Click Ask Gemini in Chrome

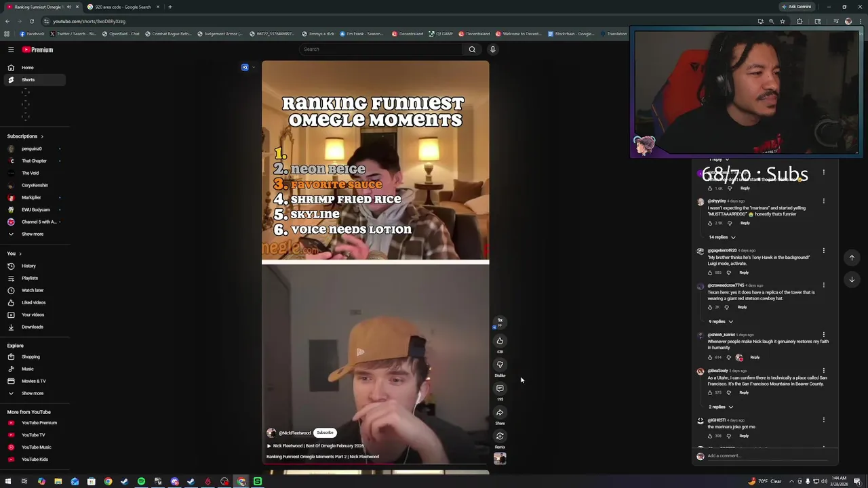click(796, 7)
